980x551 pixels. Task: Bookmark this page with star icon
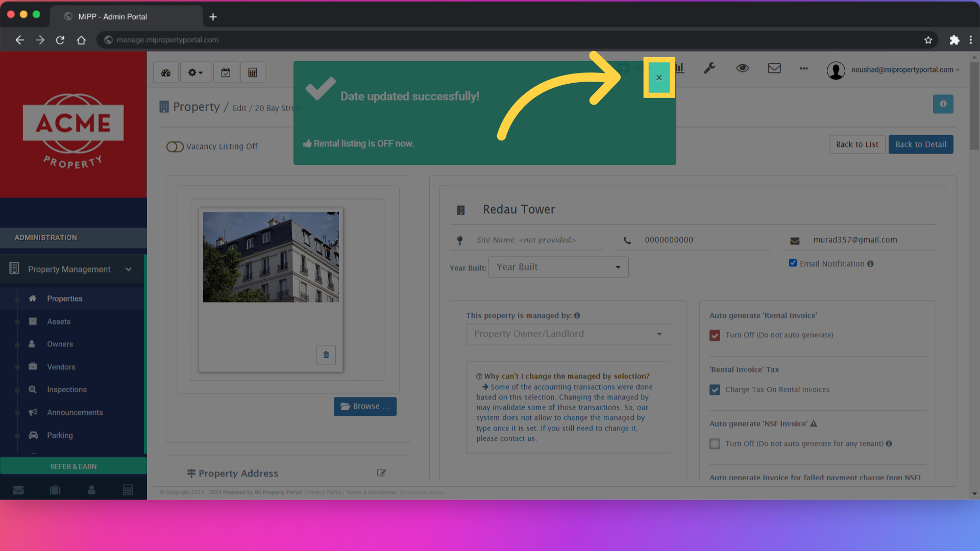pyautogui.click(x=928, y=40)
